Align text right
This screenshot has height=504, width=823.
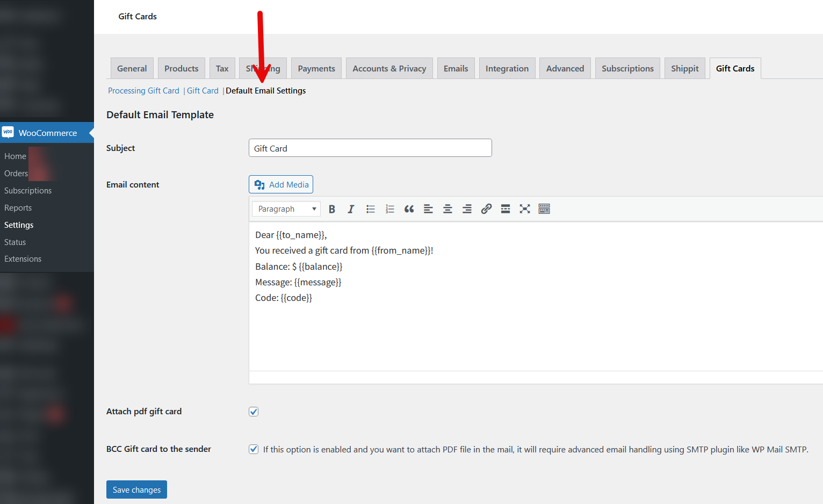tap(467, 209)
